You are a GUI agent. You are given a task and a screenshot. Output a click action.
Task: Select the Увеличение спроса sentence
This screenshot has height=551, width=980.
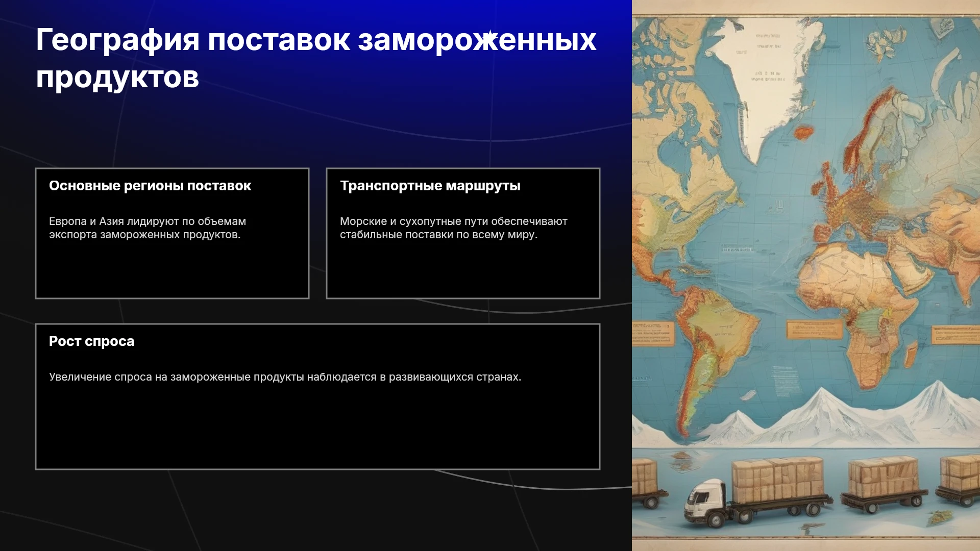pos(285,377)
